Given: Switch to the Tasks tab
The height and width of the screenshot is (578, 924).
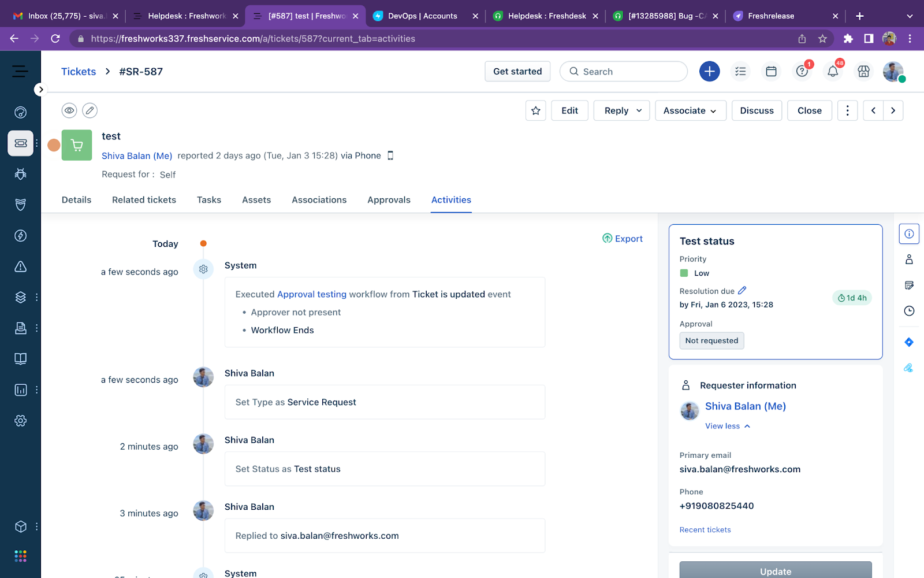Looking at the screenshot, I should (x=209, y=200).
